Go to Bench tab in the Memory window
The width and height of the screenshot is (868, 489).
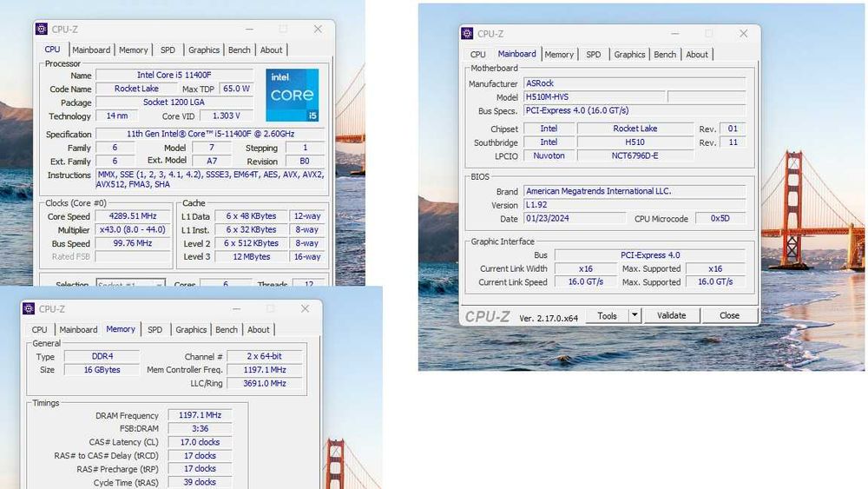tap(227, 329)
